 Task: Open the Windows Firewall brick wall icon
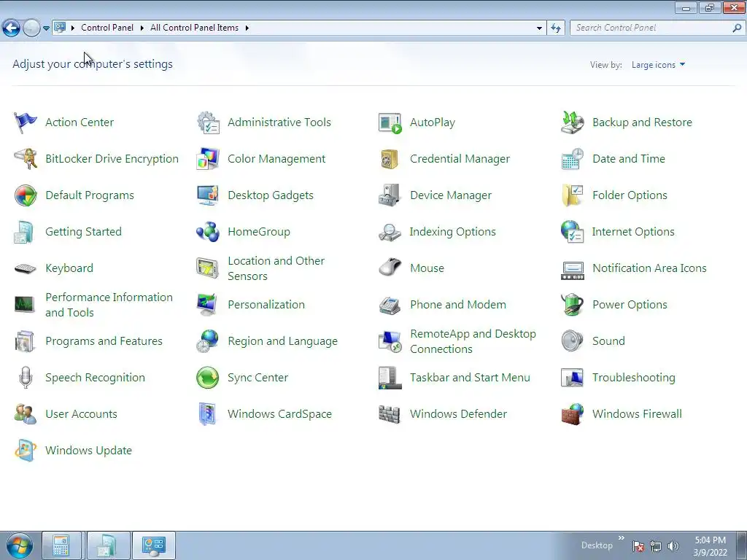pyautogui.click(x=572, y=414)
